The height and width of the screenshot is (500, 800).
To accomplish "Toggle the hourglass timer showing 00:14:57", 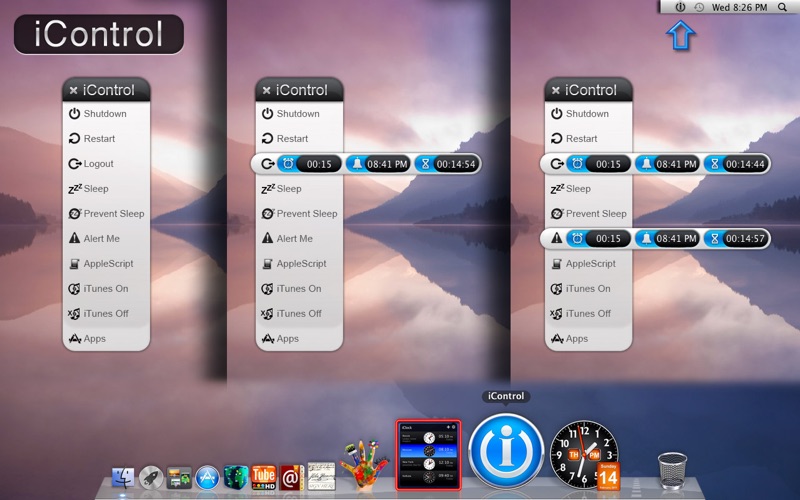I will click(736, 238).
